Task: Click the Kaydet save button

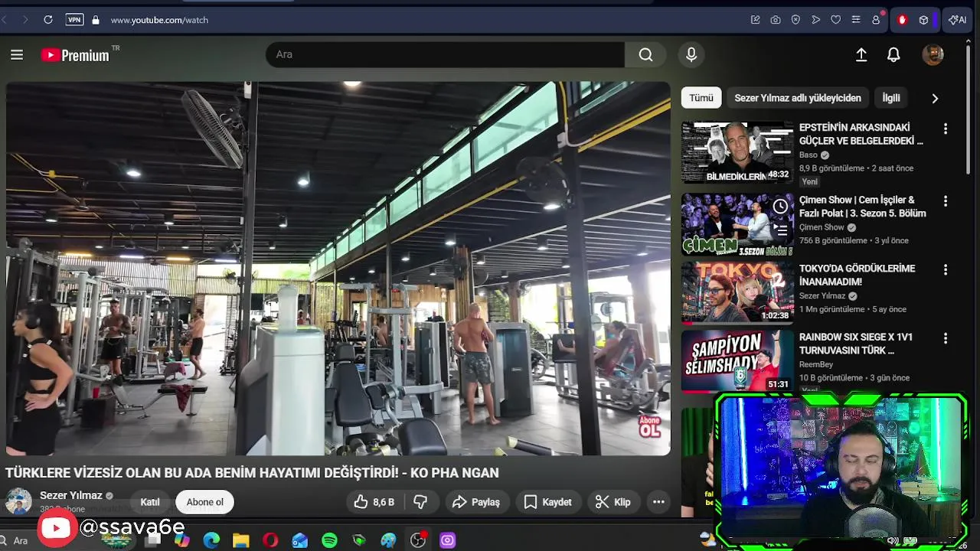Action: pos(548,502)
